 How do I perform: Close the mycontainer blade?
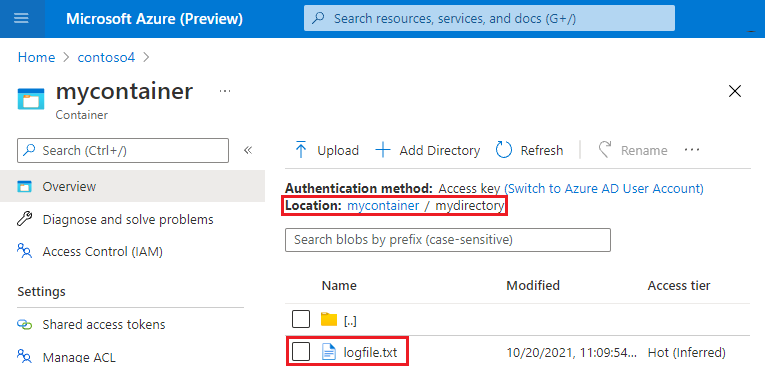735,91
